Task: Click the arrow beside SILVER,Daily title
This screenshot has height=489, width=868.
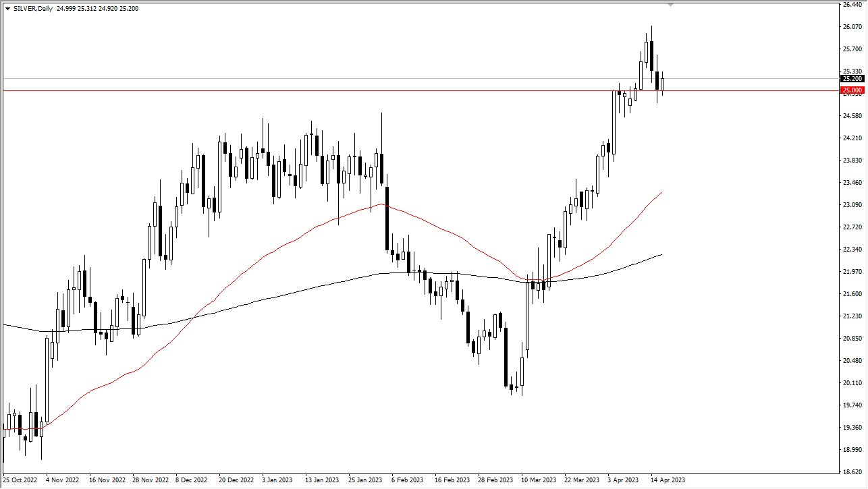Action: point(7,9)
